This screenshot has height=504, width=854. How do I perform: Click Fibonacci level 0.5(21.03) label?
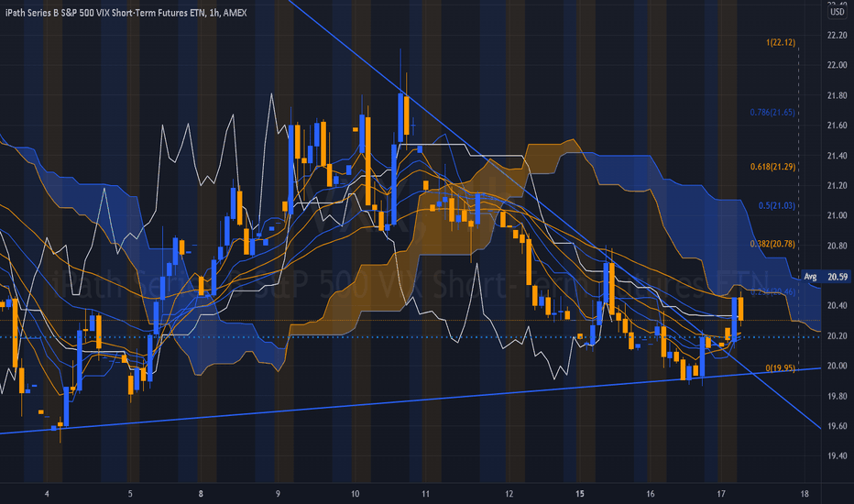point(777,205)
